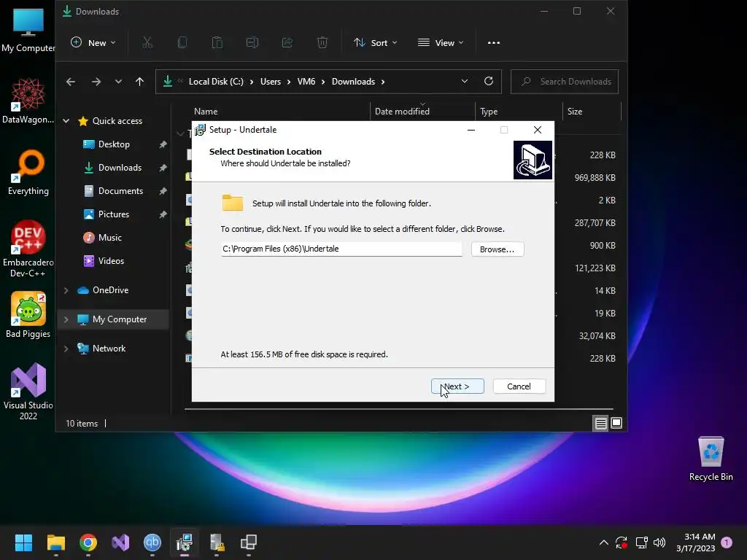Viewport: 747px width, 560px height.
Task: Expand address bar history dropdown
Action: [x=465, y=82]
